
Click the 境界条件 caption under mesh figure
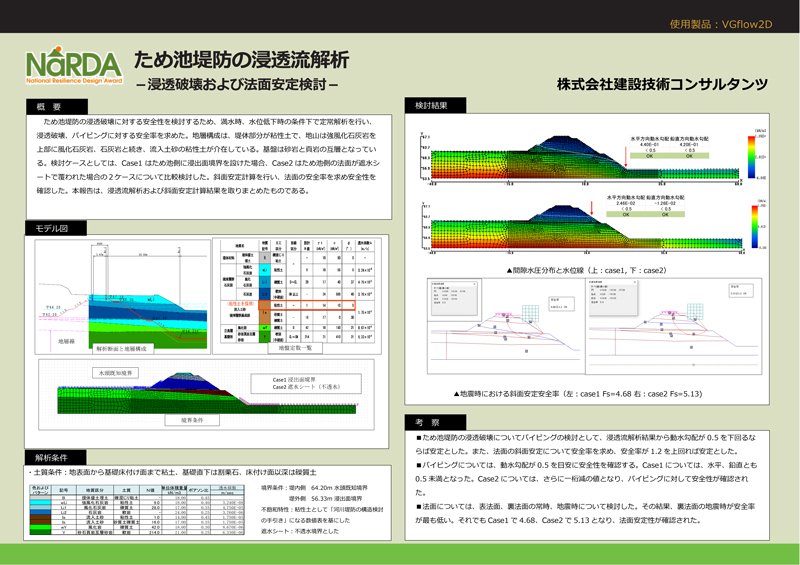(192, 420)
